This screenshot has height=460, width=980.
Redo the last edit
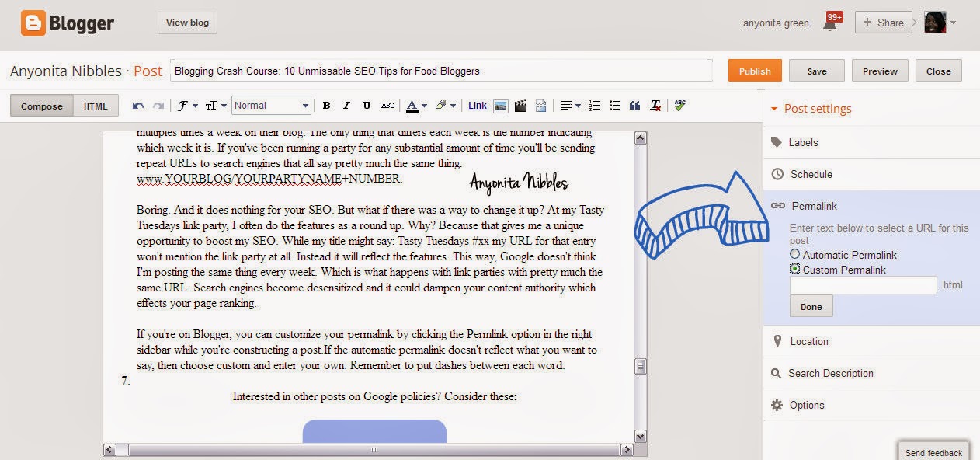coord(158,106)
